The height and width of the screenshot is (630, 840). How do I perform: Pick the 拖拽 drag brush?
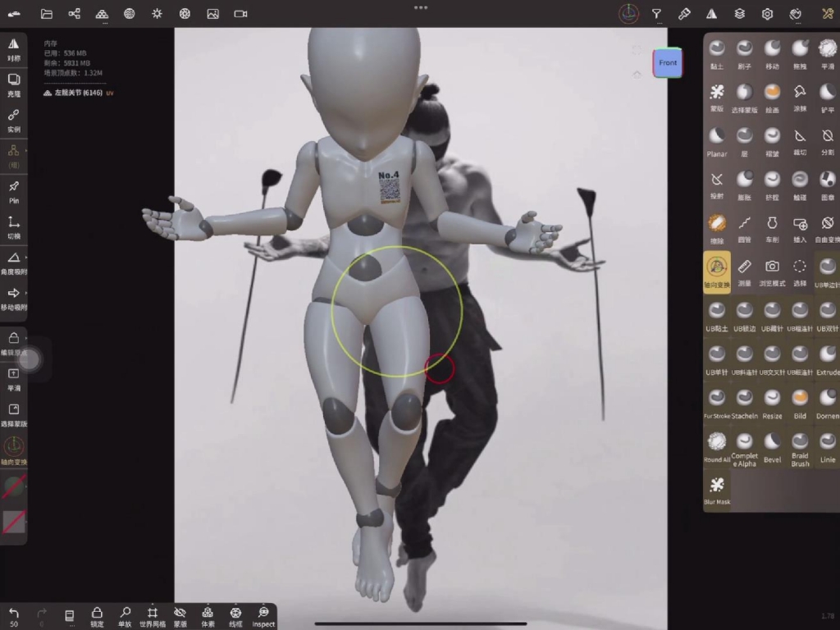(800, 54)
